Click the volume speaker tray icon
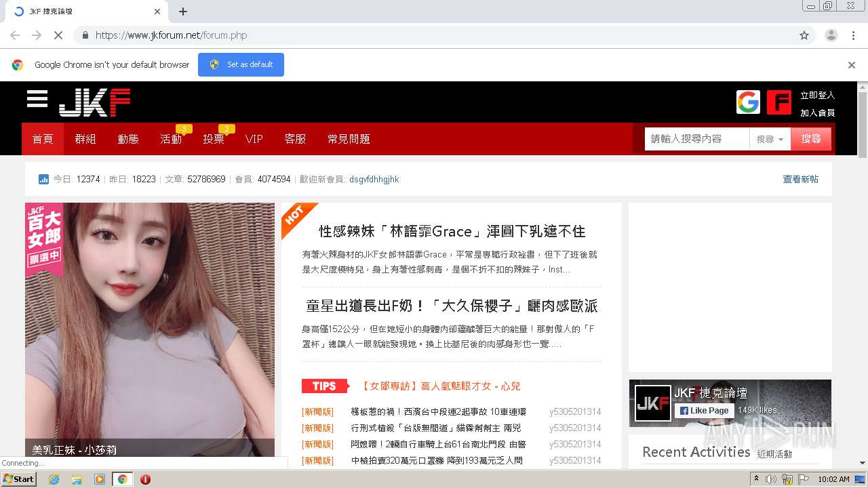This screenshot has height=488, width=868. click(x=771, y=479)
